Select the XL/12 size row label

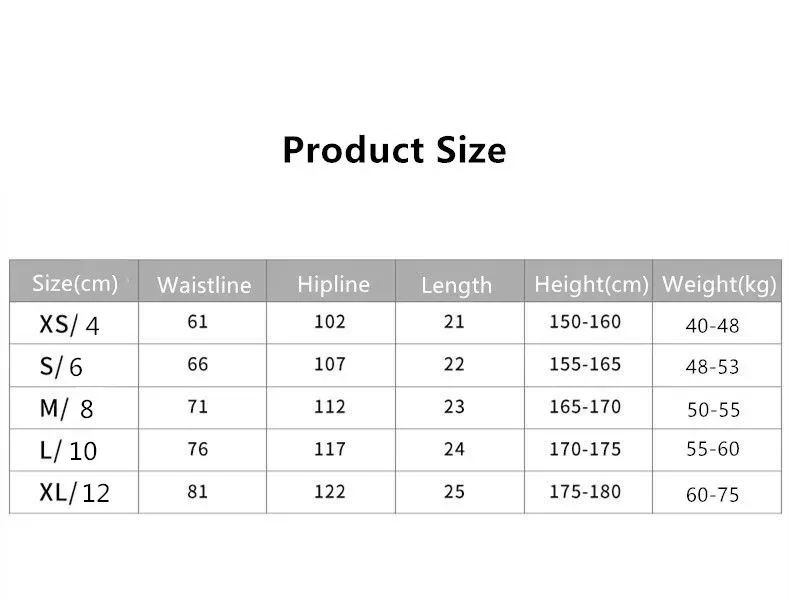(x=74, y=493)
